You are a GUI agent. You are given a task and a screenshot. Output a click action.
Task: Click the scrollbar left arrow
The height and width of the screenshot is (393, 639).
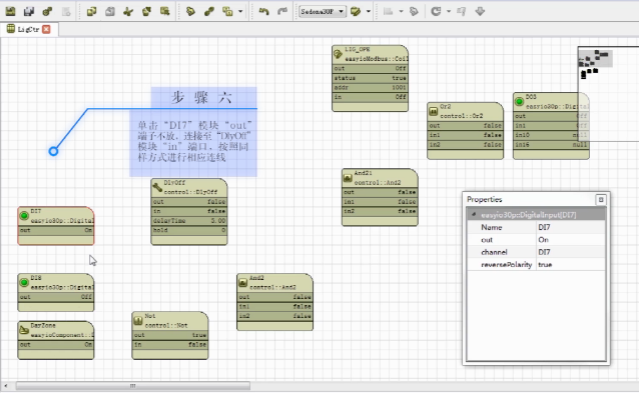click(6, 386)
